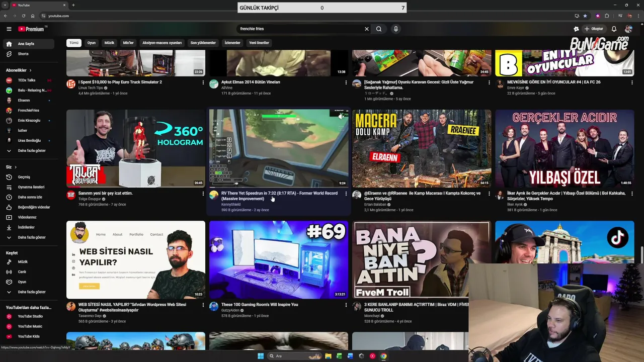
Task: Open Daha sonra izle list
Action: click(28, 197)
